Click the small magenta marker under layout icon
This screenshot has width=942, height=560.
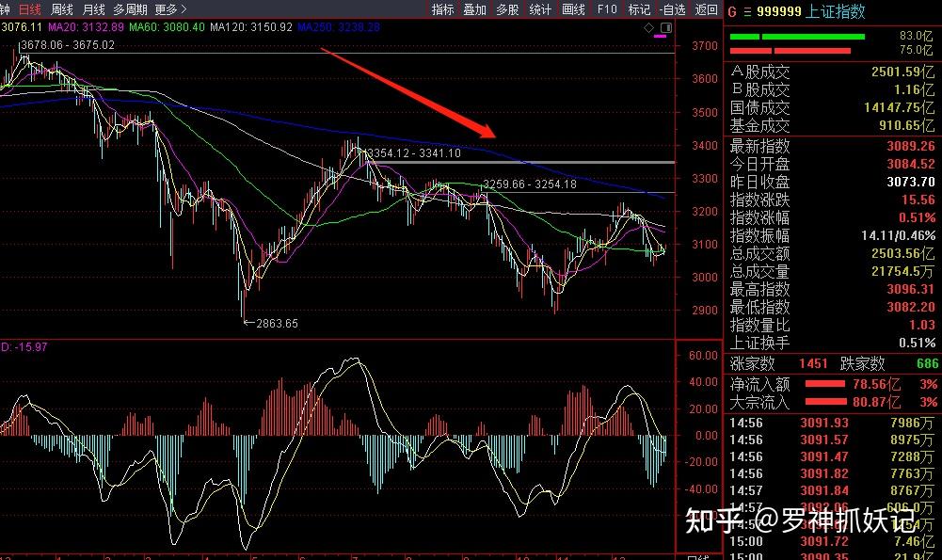coord(660,37)
